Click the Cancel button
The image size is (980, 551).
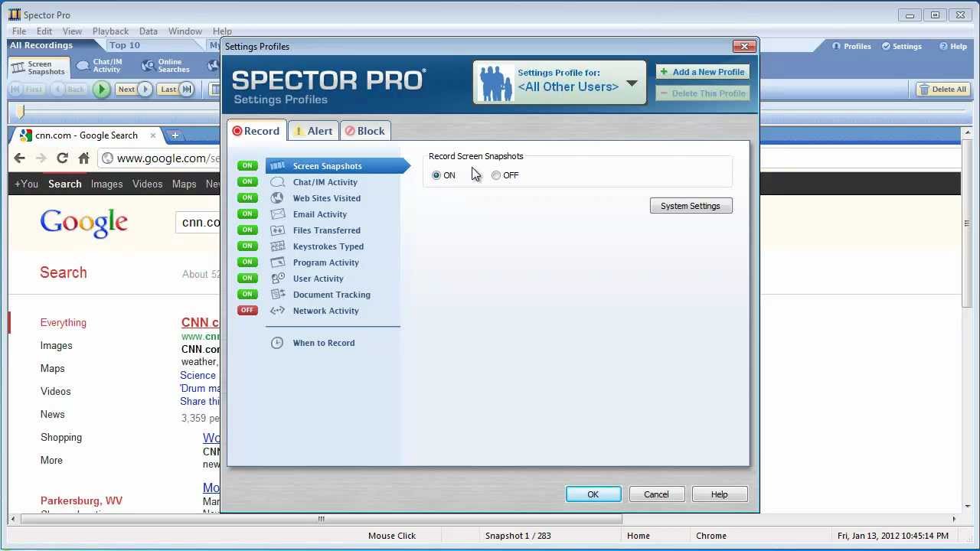coord(656,494)
